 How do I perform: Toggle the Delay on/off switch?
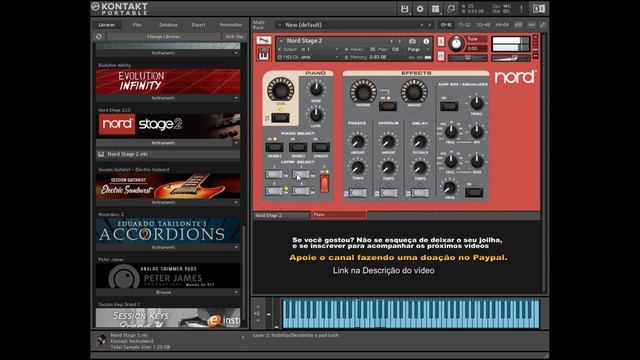pos(420,193)
